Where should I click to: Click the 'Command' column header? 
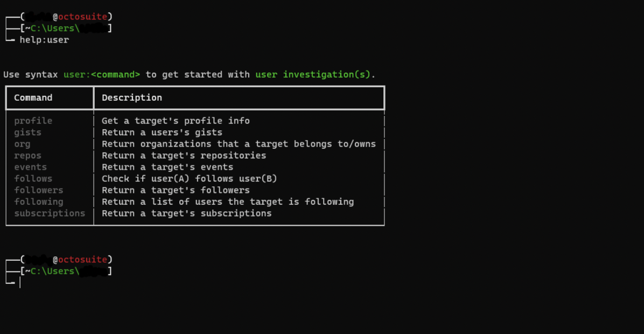(33, 98)
